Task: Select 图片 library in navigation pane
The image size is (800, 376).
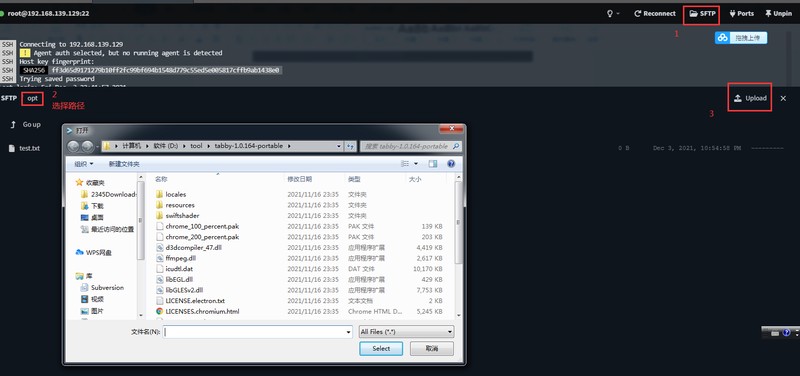Action: pos(92,311)
